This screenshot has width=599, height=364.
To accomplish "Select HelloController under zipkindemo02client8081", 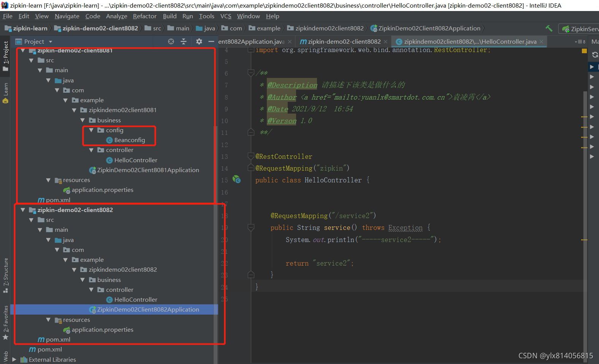I will [132, 160].
